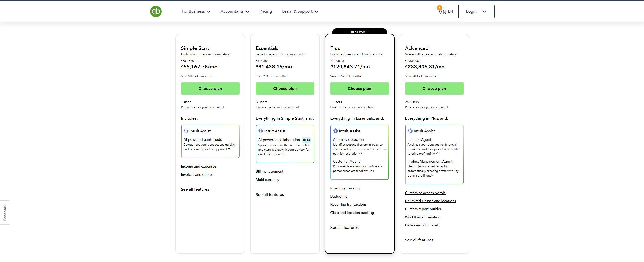Expand the Accountants dropdown
The image size is (644, 262).
coord(235,11)
